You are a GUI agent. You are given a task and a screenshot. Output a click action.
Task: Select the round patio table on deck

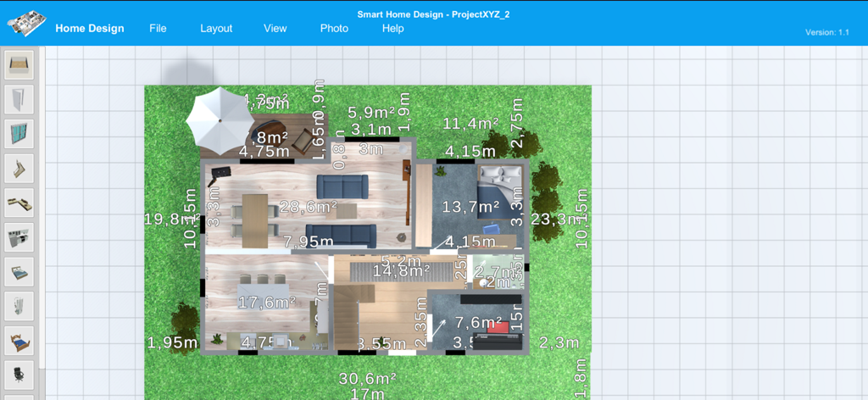(269, 131)
